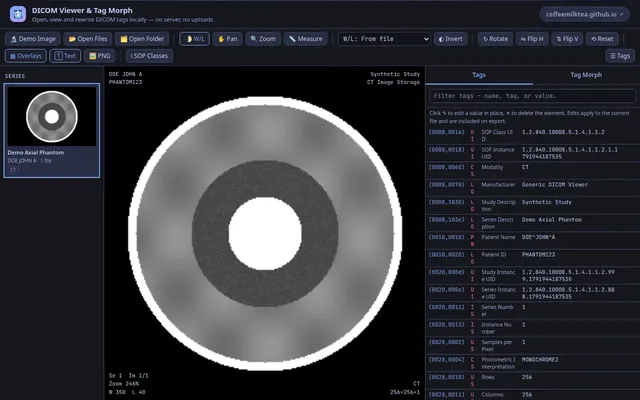Click the Modality tag value CT
The image size is (640, 400).
coord(525,167)
